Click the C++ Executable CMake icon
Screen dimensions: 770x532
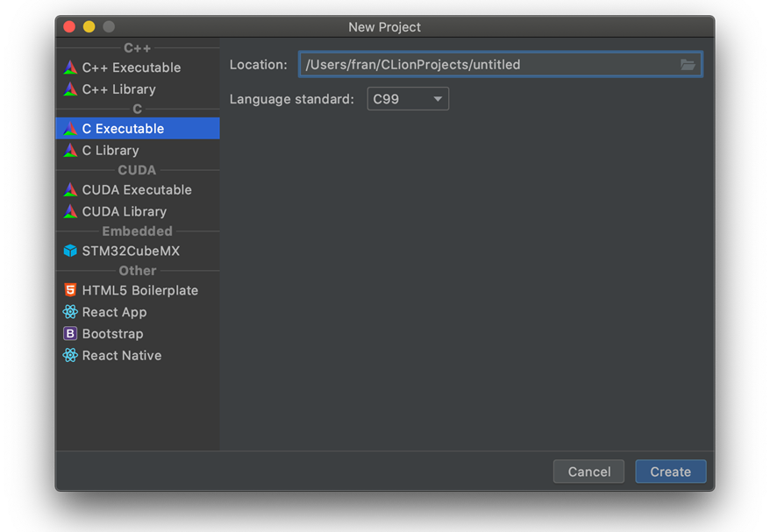click(70, 67)
